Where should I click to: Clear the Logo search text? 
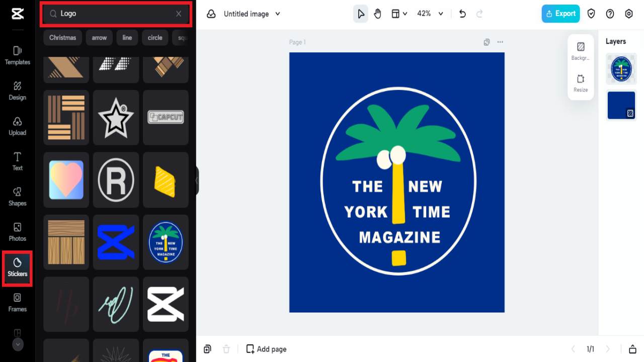(x=179, y=14)
